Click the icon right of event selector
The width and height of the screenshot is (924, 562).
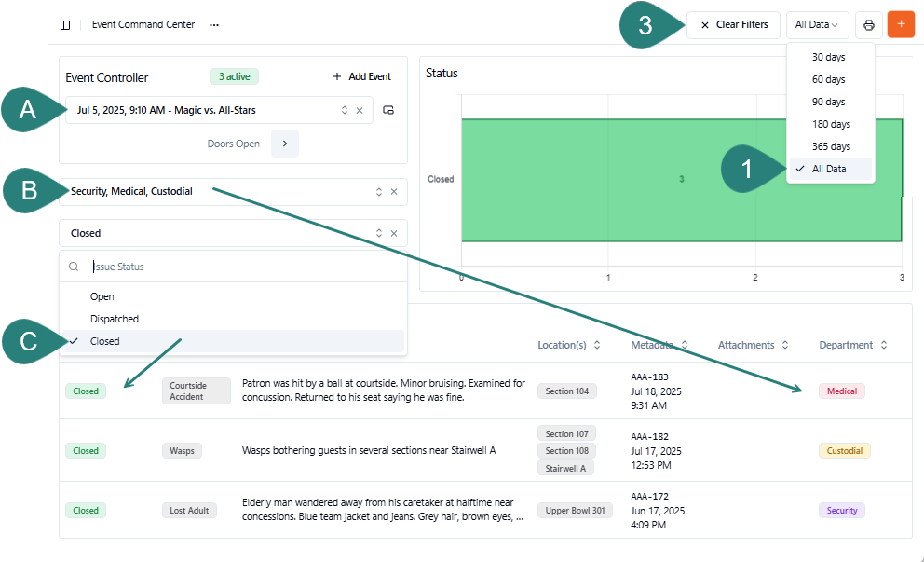(x=388, y=110)
